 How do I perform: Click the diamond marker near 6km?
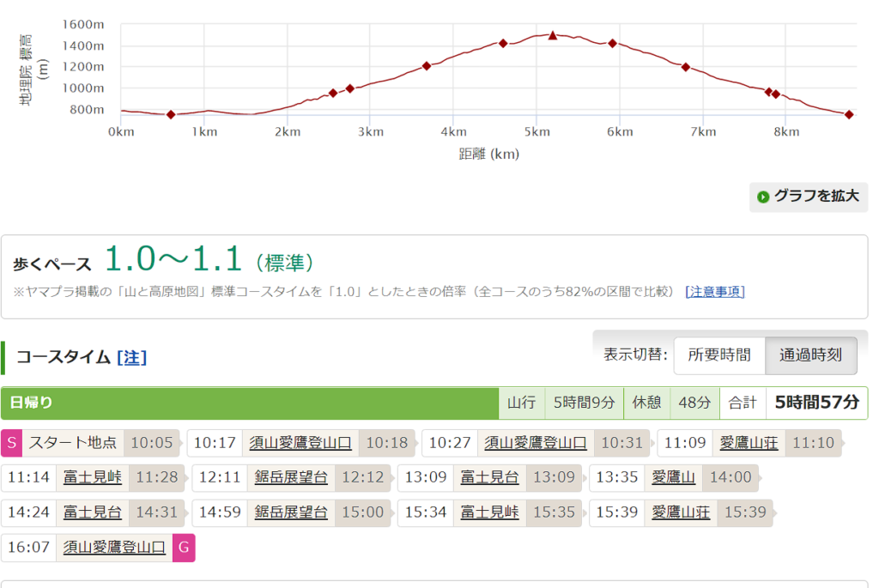[x=612, y=43]
